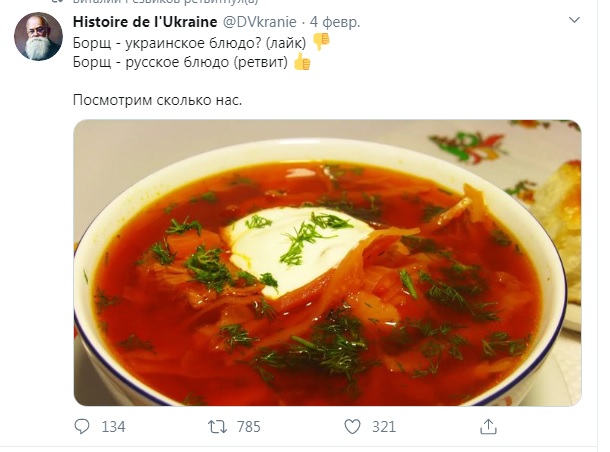Open the bearded man profile avatar
The width and height of the screenshot is (610, 452).
pyautogui.click(x=38, y=37)
